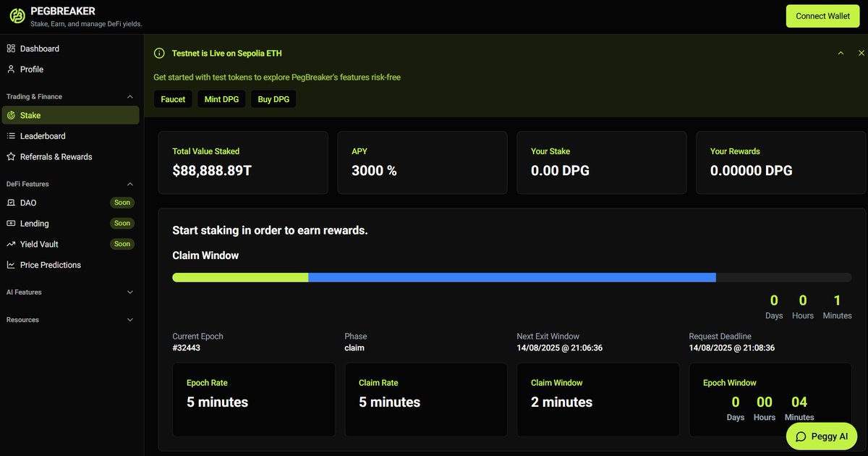The height and width of the screenshot is (456, 868).
Task: Click the '$88,888.89T' staked value
Action: [212, 171]
